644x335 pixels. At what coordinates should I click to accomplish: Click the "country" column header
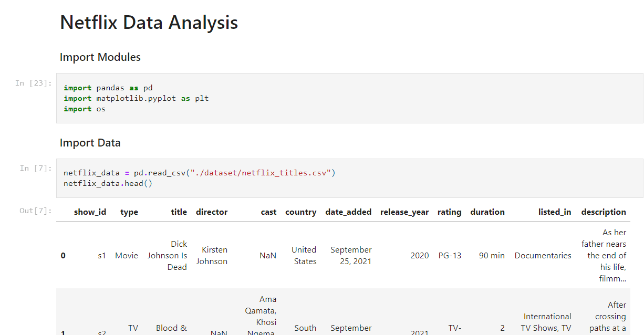pyautogui.click(x=301, y=212)
